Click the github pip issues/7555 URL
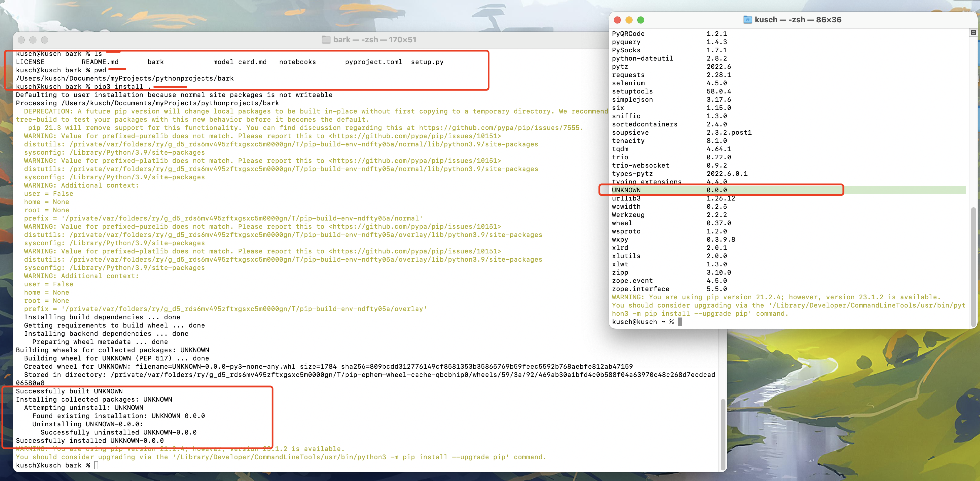The image size is (980, 481). click(499, 128)
